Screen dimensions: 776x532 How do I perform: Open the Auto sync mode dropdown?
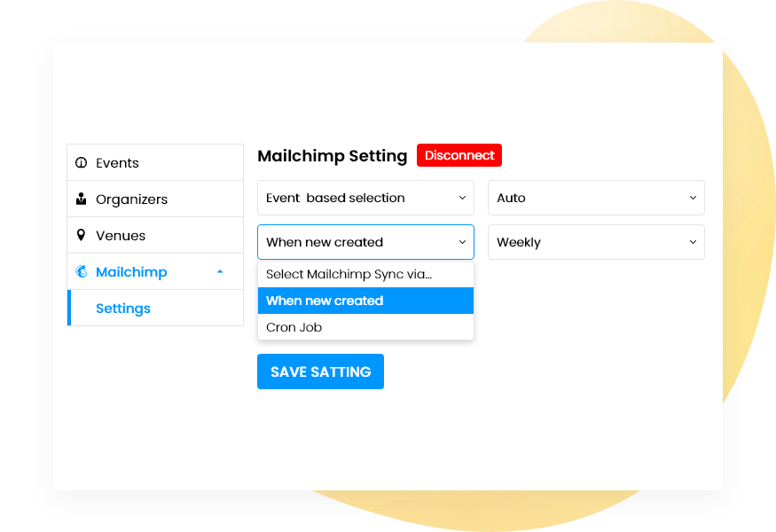[x=596, y=198]
